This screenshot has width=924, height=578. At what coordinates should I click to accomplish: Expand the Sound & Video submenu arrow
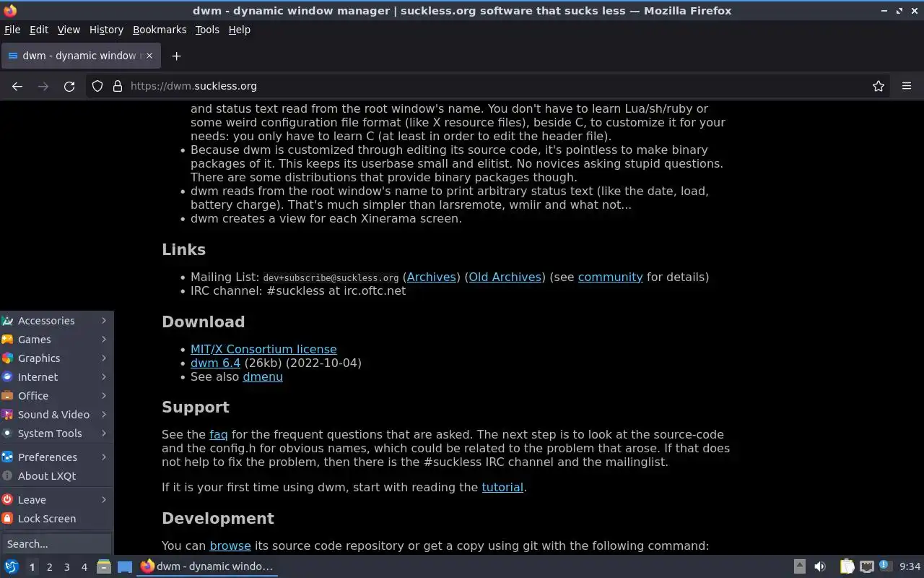[x=104, y=415]
